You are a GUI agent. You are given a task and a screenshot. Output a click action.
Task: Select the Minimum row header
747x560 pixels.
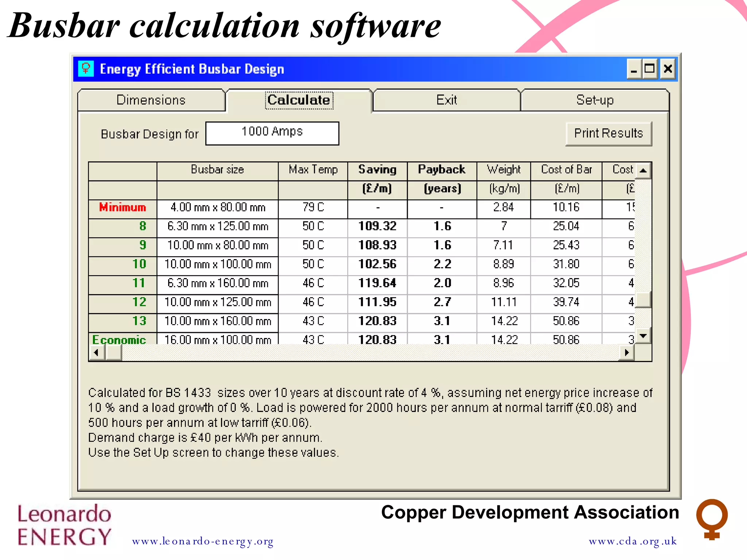pos(123,208)
